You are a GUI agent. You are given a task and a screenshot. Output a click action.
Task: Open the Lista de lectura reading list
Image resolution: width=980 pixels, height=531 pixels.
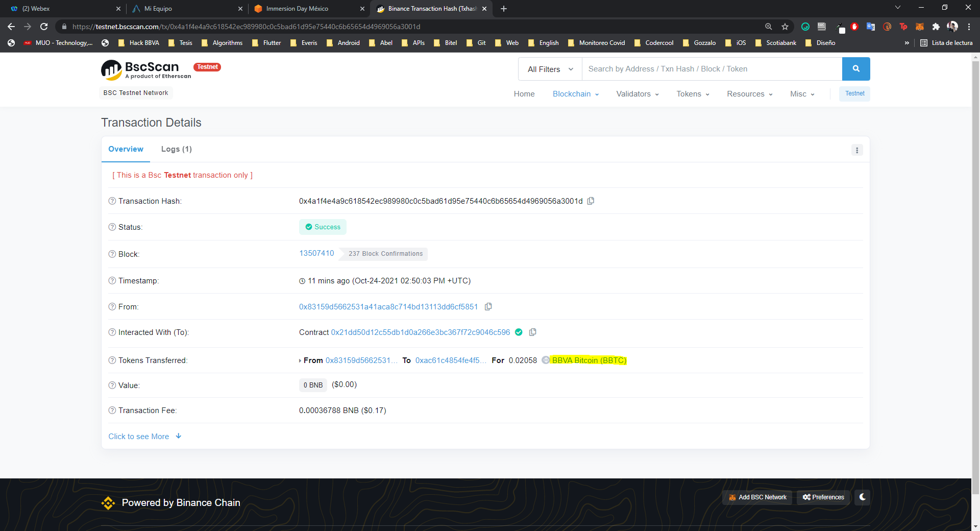click(x=946, y=43)
